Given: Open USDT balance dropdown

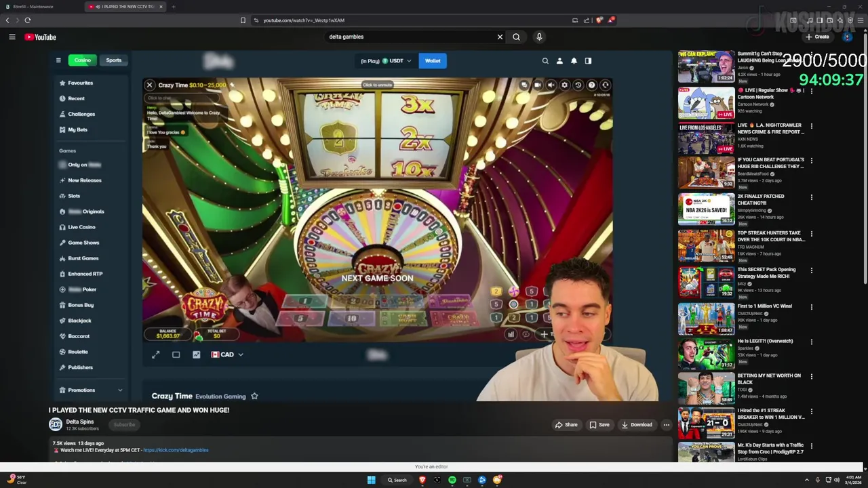Looking at the screenshot, I should coord(386,61).
